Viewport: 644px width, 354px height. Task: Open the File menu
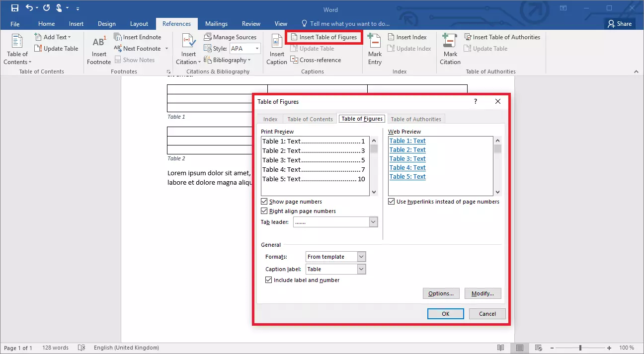(15, 24)
